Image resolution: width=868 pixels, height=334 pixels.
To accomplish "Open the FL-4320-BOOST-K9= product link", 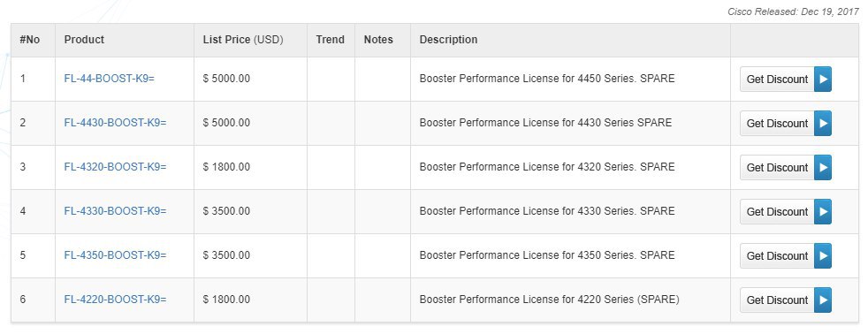I will point(115,167).
